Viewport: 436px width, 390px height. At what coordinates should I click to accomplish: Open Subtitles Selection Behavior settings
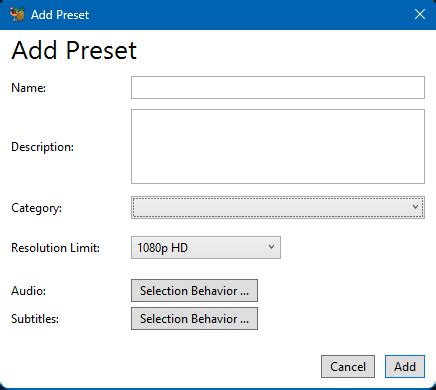(194, 319)
